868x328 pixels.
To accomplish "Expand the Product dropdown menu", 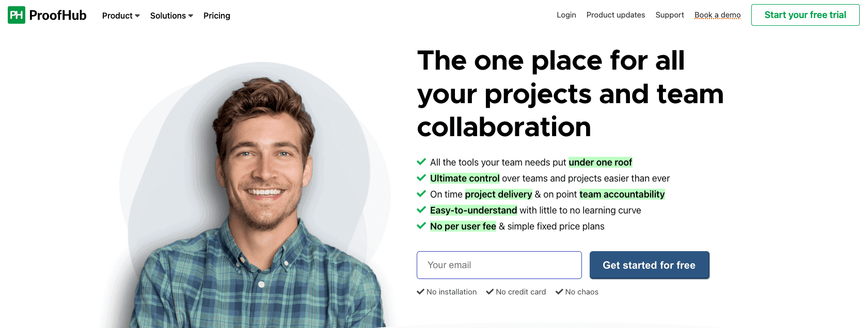I will tap(121, 15).
